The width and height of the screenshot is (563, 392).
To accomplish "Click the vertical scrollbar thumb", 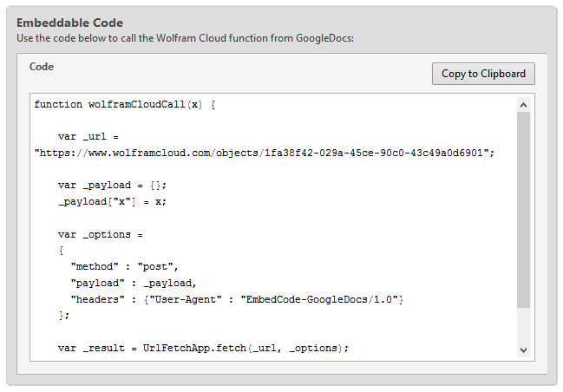I will [x=523, y=208].
